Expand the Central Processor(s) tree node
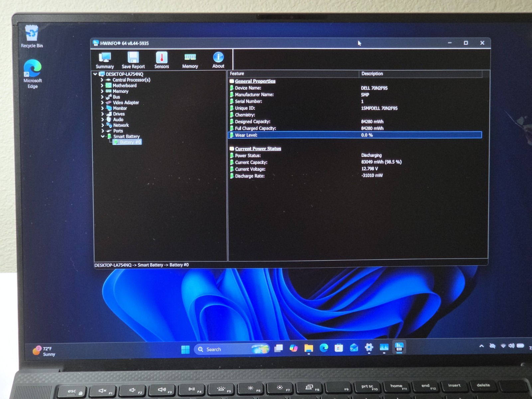This screenshot has height=399, width=532. tap(102, 80)
